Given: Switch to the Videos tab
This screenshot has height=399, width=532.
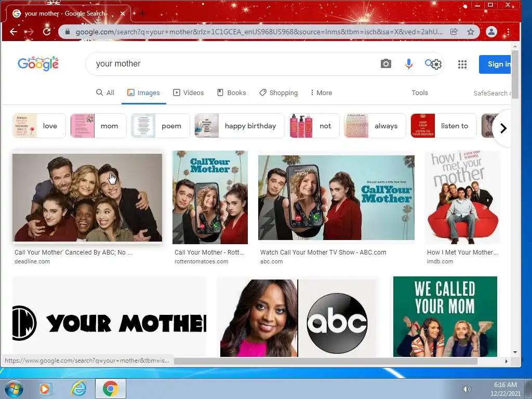Looking at the screenshot, I should [188, 92].
